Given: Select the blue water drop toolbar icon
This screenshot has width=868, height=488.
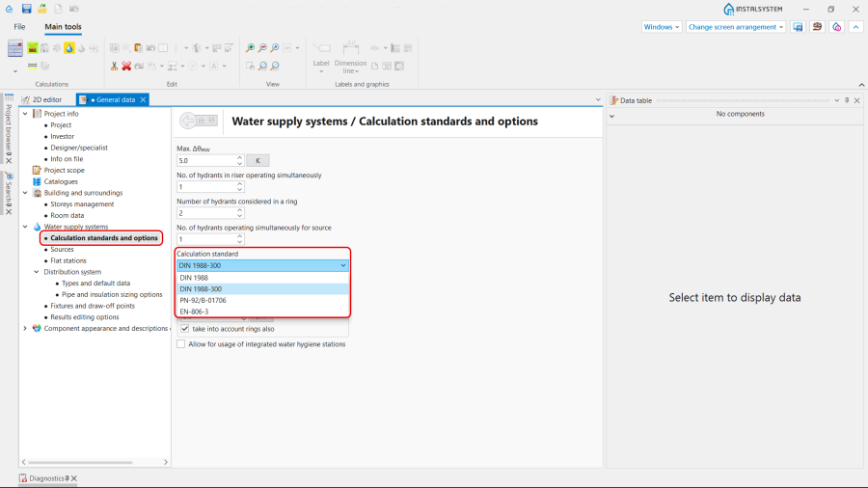Looking at the screenshot, I should [x=68, y=47].
